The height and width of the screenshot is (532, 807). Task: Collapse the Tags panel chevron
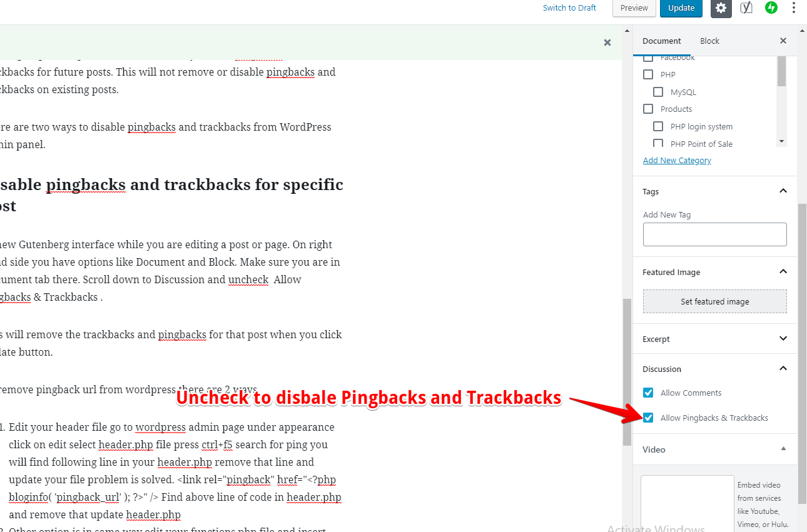pyautogui.click(x=783, y=191)
